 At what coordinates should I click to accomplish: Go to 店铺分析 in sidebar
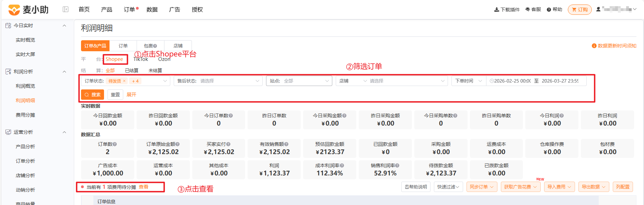click(x=25, y=175)
